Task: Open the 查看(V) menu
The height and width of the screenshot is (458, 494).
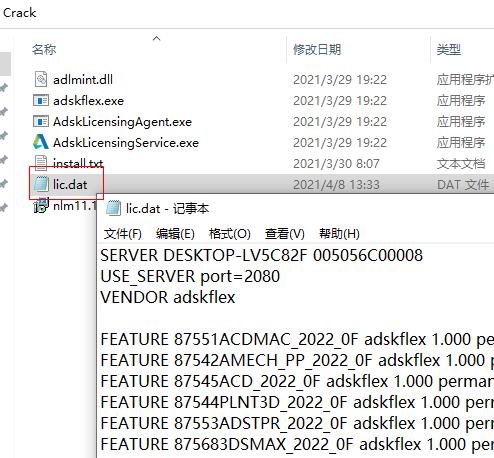Action: [x=285, y=234]
